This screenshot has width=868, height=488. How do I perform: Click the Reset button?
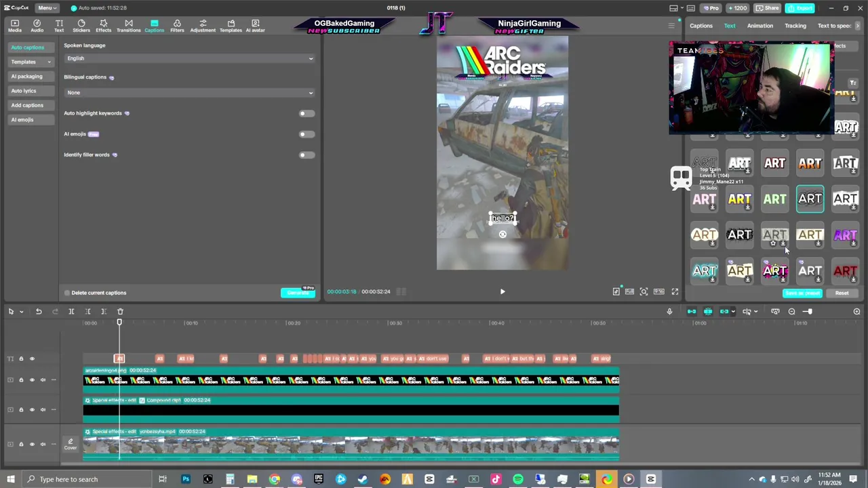[x=842, y=293]
